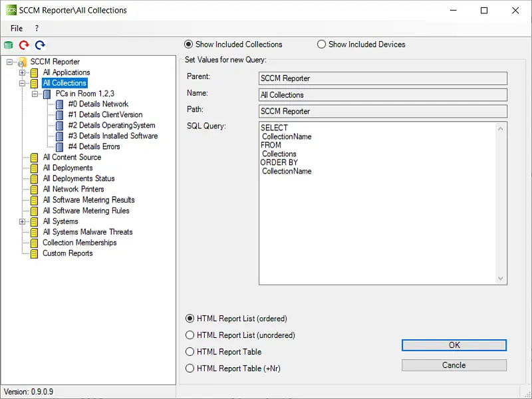Expand the All Applications node
This screenshot has width=532, height=399.
[x=22, y=72]
